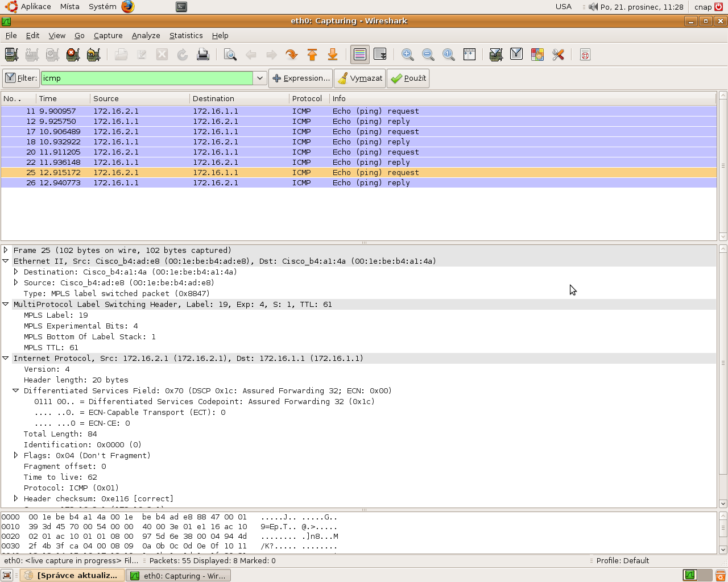The image size is (728, 582).
Task: Select packet 26 echo reply row
Action: (x=358, y=182)
